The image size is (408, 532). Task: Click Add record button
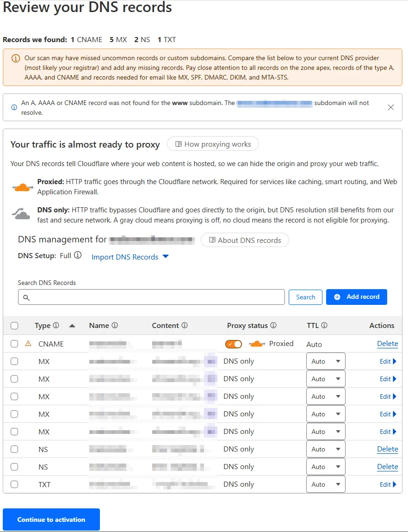357,297
